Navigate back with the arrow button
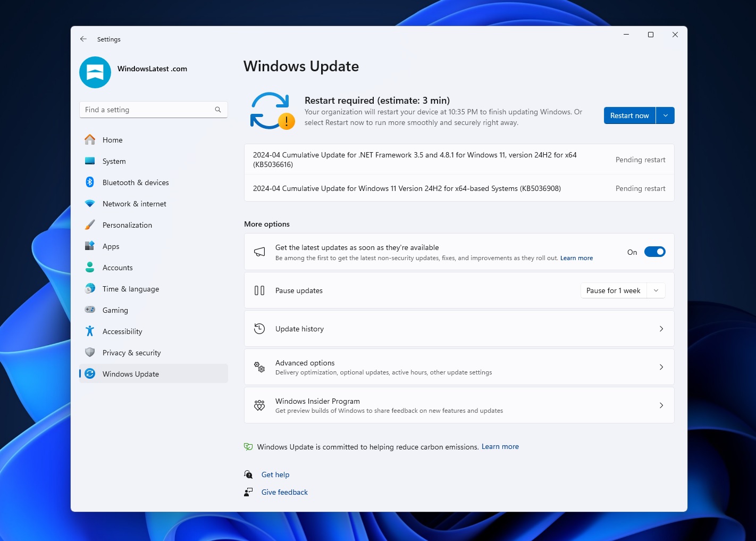 tap(83, 39)
